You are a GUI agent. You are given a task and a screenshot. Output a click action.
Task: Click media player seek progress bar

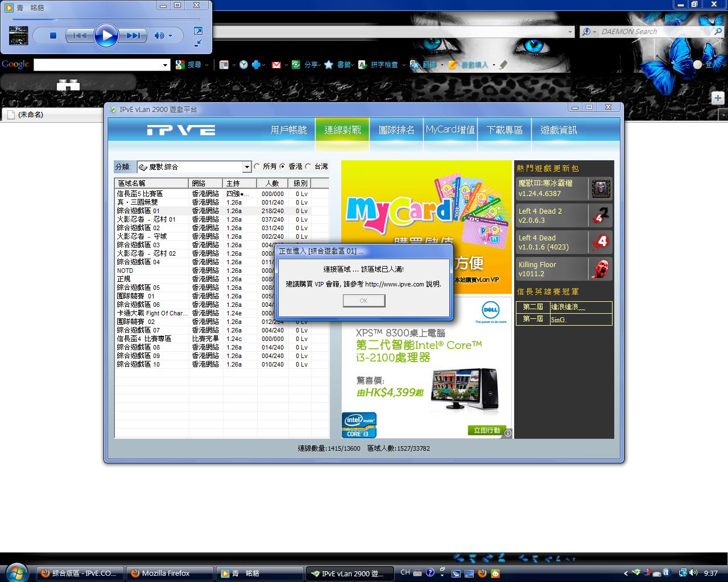click(106, 19)
